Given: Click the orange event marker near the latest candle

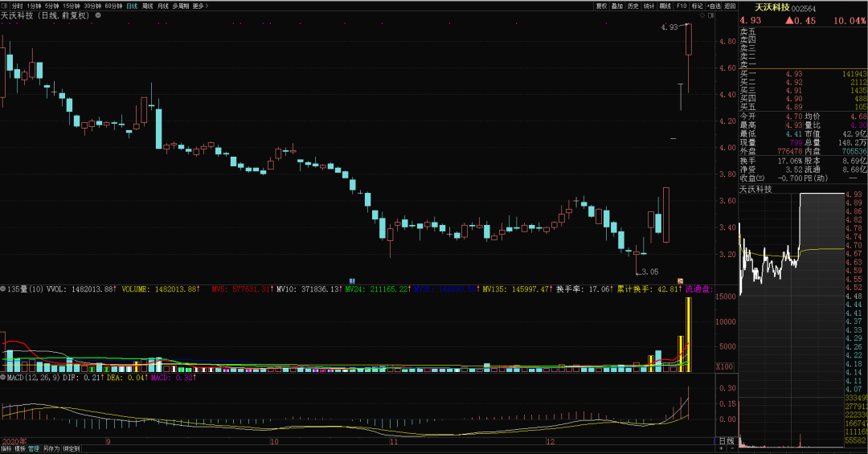Looking at the screenshot, I should click(x=681, y=281).
